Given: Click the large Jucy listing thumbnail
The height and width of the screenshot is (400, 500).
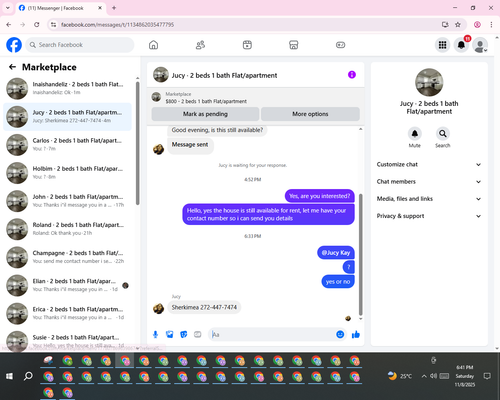Looking at the screenshot, I should click(x=429, y=82).
